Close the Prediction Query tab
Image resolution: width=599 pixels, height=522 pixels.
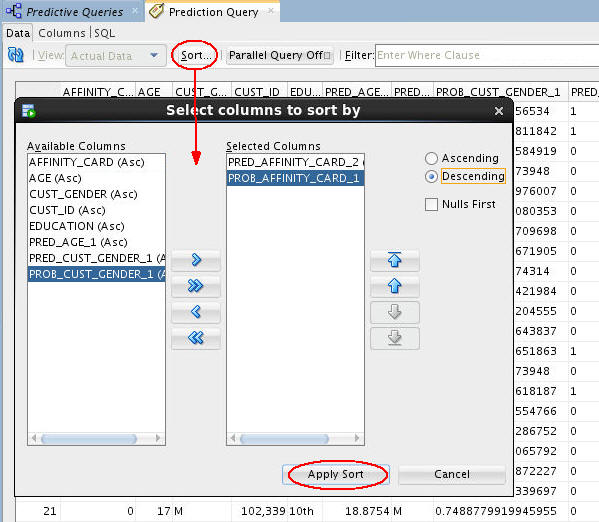coord(270,11)
